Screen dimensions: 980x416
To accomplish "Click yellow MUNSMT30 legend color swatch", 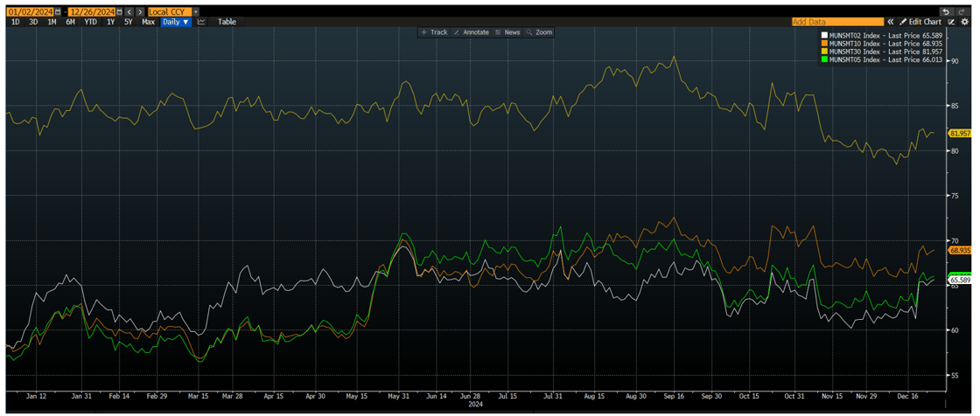I will coord(824,52).
